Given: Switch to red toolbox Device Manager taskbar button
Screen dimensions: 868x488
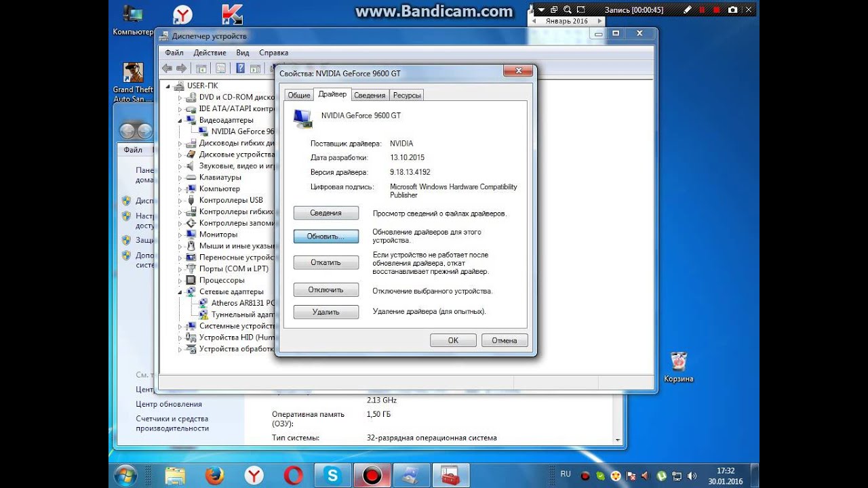Looking at the screenshot, I should pyautogui.click(x=450, y=475).
